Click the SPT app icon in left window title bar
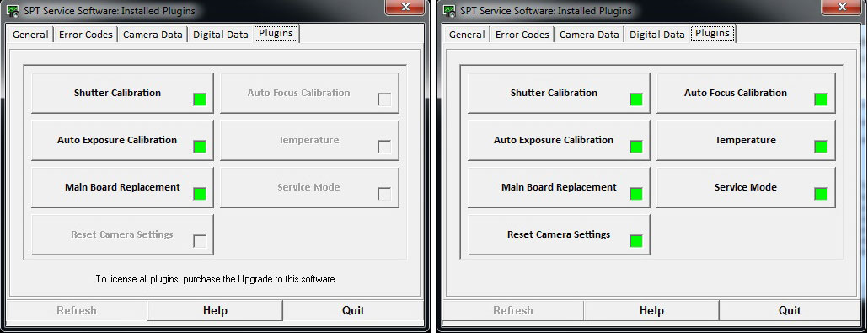 (x=13, y=10)
